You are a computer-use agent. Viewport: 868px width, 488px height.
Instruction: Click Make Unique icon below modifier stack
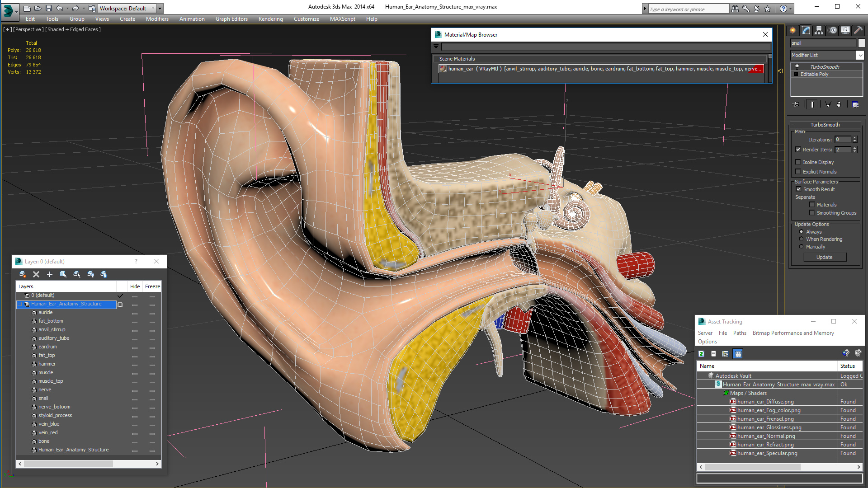[x=828, y=104]
